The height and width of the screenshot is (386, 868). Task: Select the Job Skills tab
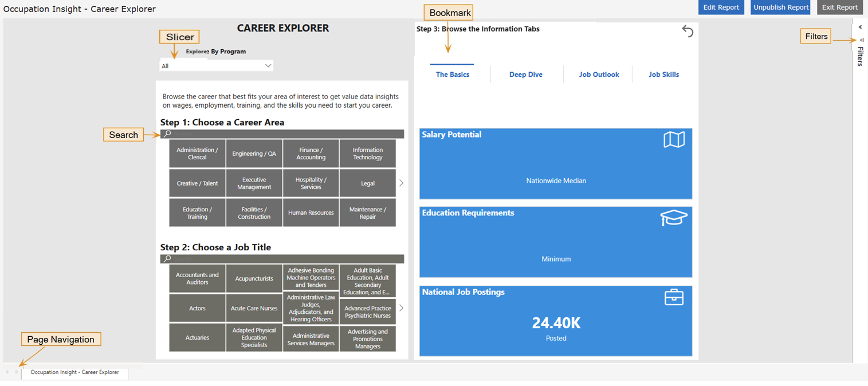click(663, 74)
